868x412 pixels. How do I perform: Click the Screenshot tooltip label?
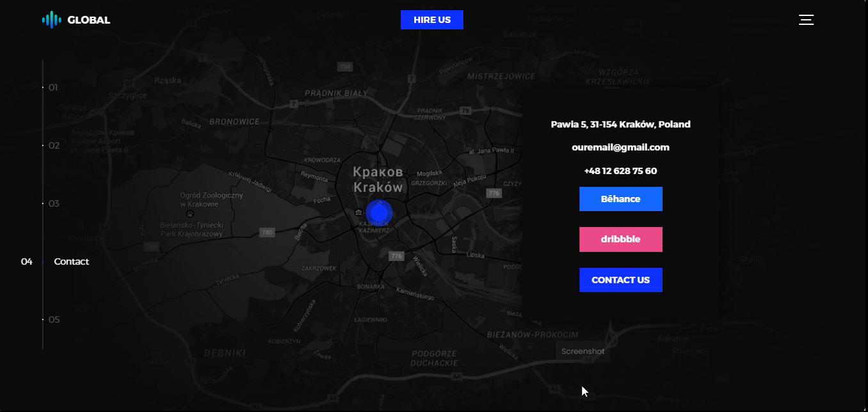(x=583, y=351)
